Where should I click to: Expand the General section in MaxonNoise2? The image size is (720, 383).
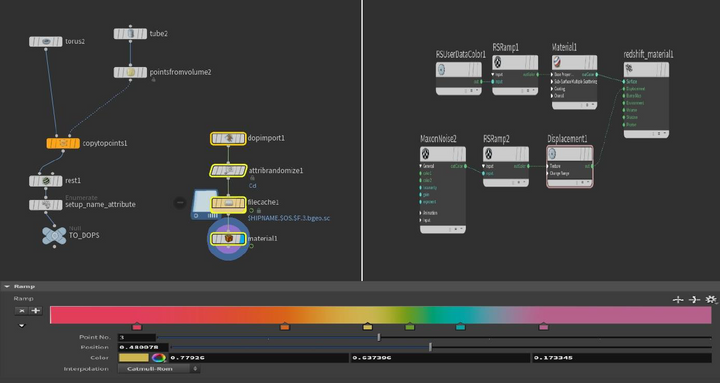[x=421, y=166]
